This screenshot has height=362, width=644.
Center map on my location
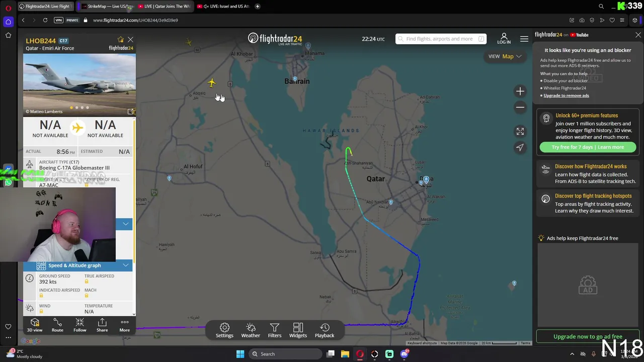520,147
